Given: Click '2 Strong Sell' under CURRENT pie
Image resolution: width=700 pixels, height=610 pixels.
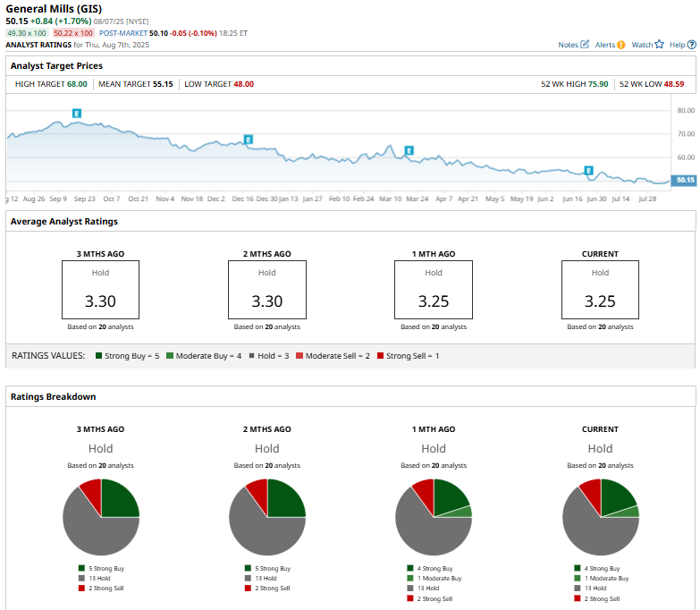Looking at the screenshot, I should [602, 599].
